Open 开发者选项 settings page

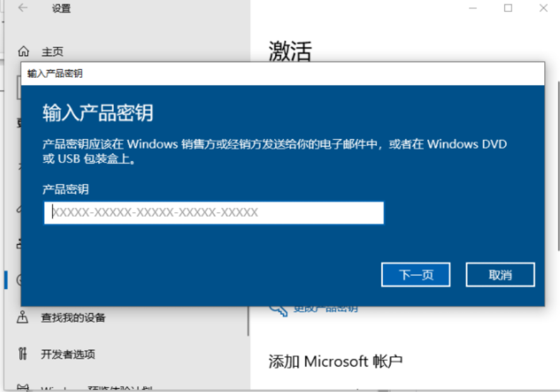[x=68, y=354]
